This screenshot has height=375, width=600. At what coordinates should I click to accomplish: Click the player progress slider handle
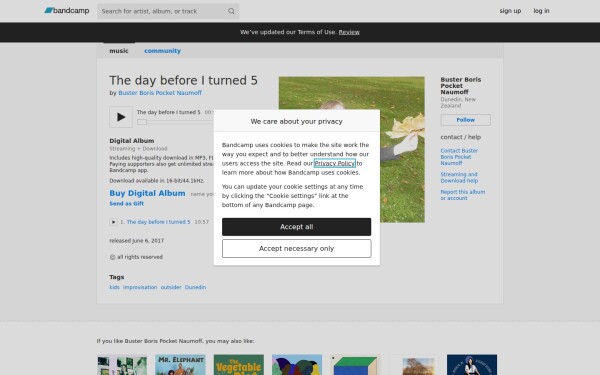pyautogui.click(x=142, y=122)
